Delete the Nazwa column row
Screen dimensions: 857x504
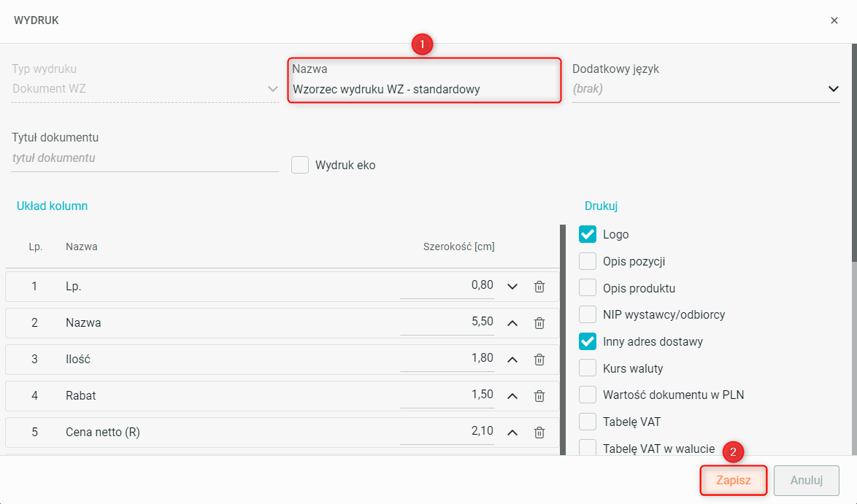pyautogui.click(x=539, y=323)
